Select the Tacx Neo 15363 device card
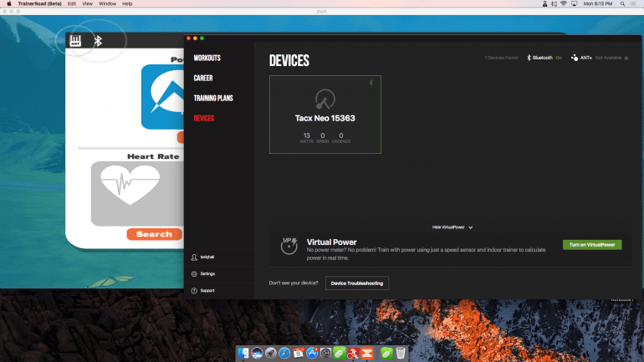 point(325,115)
